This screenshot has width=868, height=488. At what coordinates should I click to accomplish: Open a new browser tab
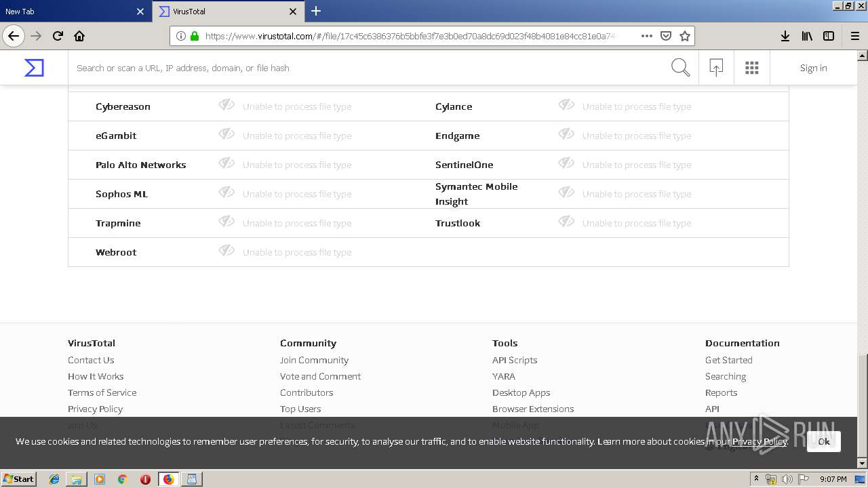pyautogui.click(x=316, y=11)
